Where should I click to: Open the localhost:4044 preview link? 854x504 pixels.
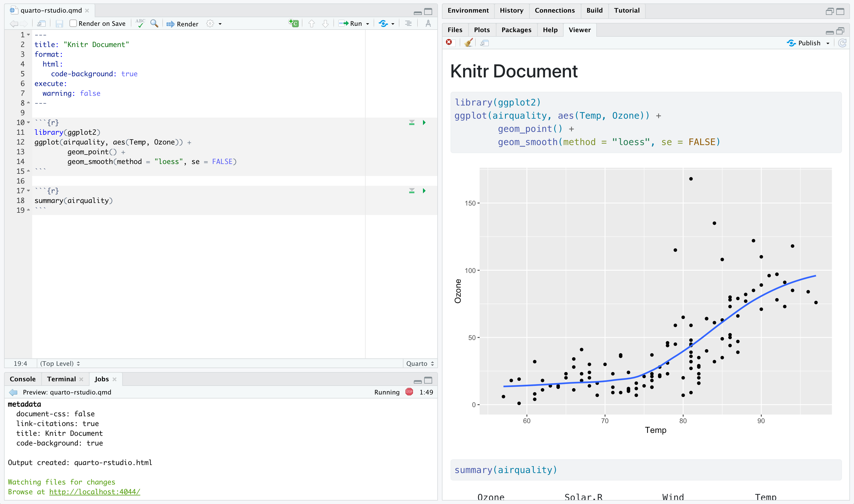[x=95, y=492]
